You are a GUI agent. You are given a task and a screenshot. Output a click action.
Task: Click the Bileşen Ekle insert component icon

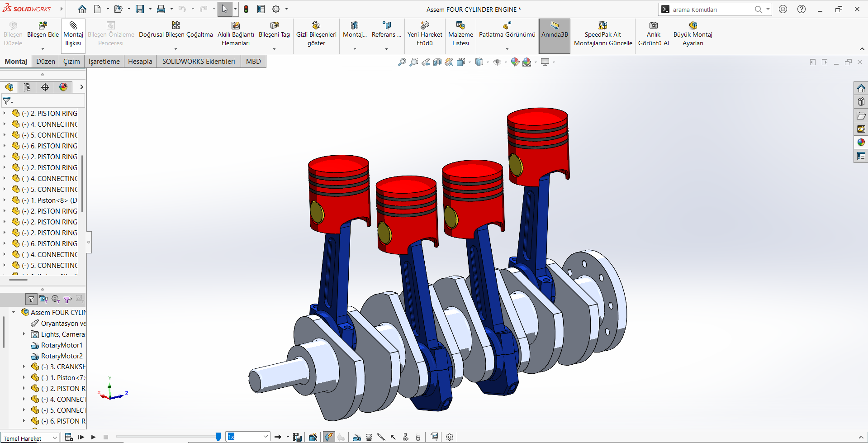(43, 26)
